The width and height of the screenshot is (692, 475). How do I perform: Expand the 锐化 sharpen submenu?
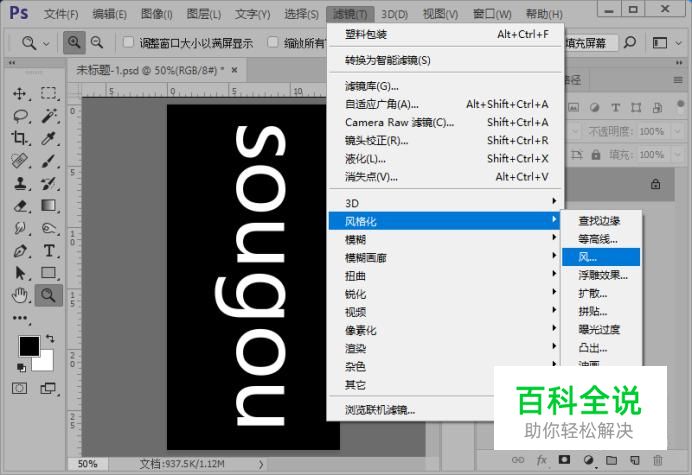(444, 294)
